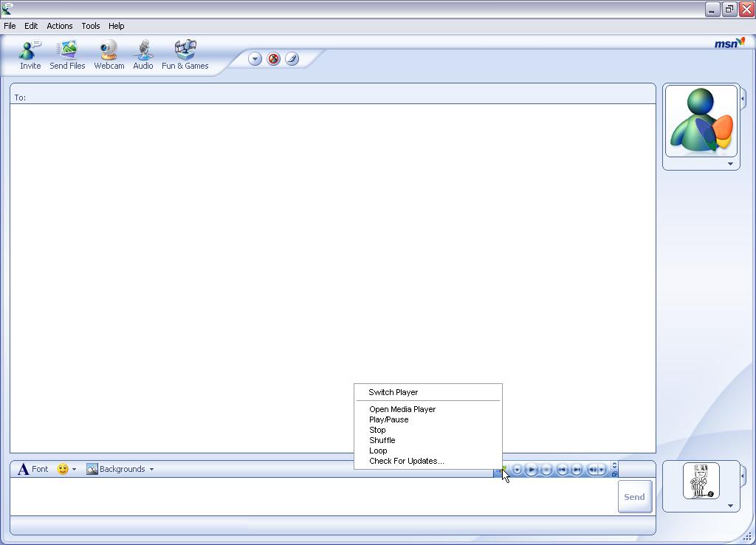Start a Webcam session
The width and height of the screenshot is (756, 545).
click(109, 55)
